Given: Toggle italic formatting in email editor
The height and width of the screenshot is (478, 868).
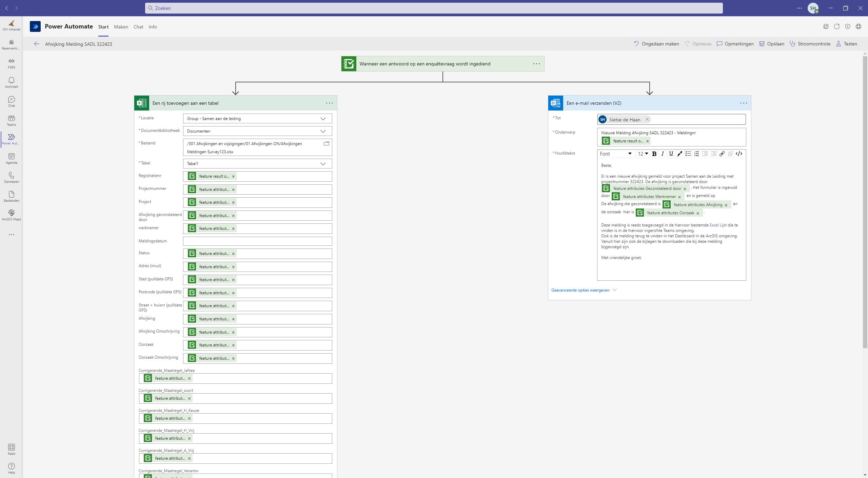Looking at the screenshot, I should click(x=663, y=154).
